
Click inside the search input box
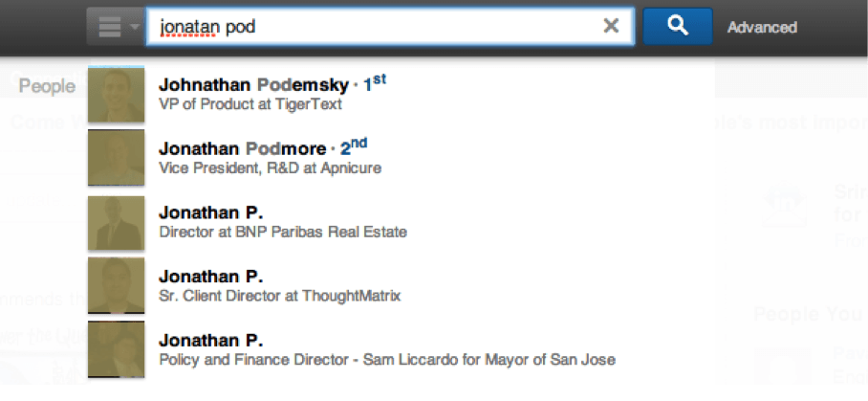click(x=390, y=26)
